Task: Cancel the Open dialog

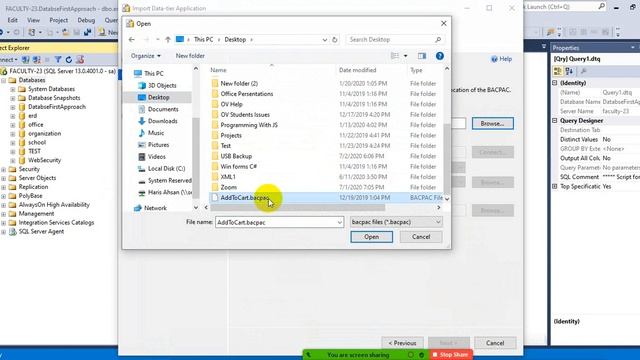Action: pos(421,237)
